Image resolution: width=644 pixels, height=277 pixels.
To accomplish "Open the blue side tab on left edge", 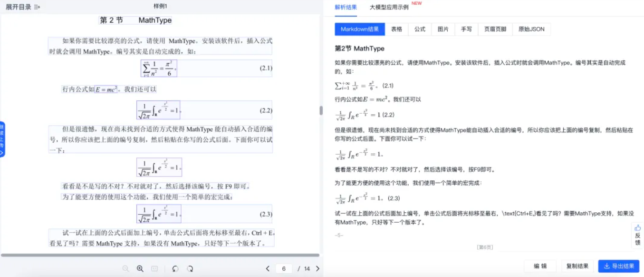I will (x=2, y=139).
